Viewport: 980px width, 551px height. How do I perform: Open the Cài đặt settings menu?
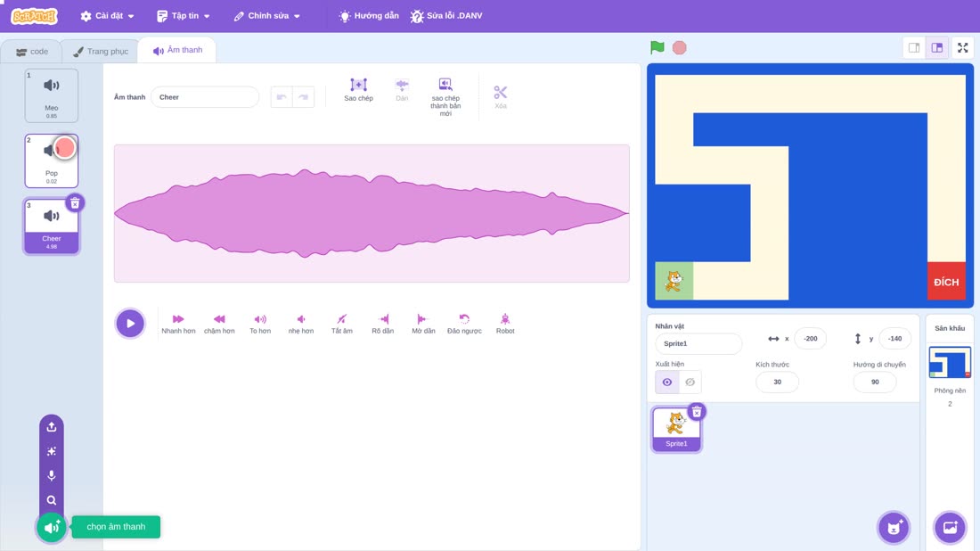coord(108,16)
